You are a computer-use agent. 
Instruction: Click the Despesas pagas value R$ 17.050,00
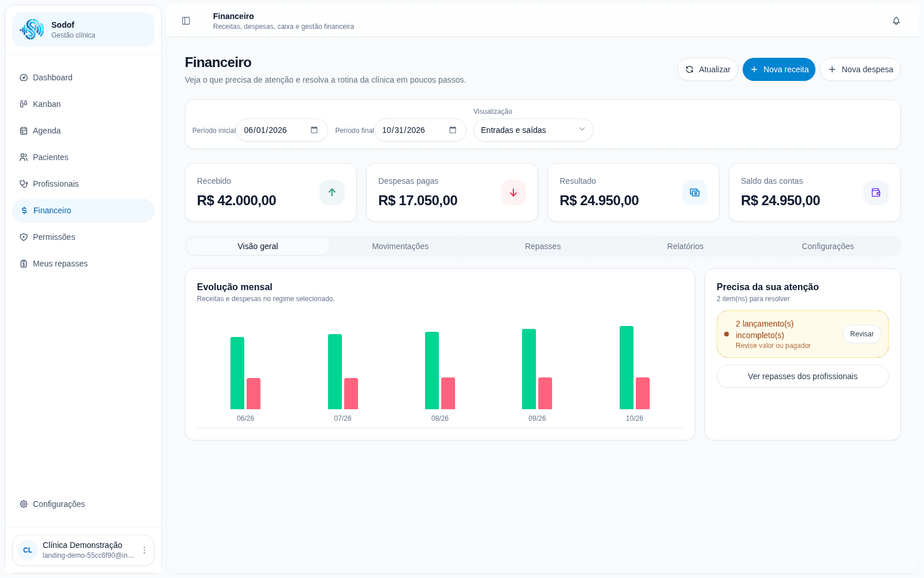418,201
